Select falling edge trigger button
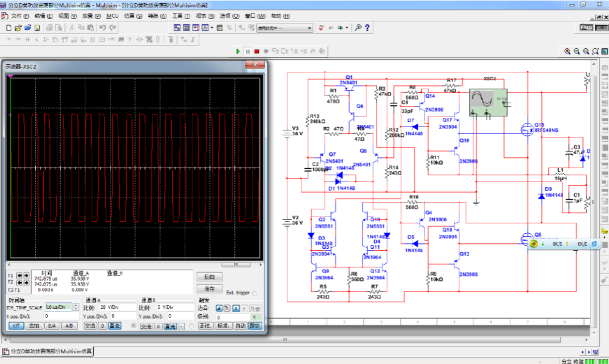 point(227,308)
